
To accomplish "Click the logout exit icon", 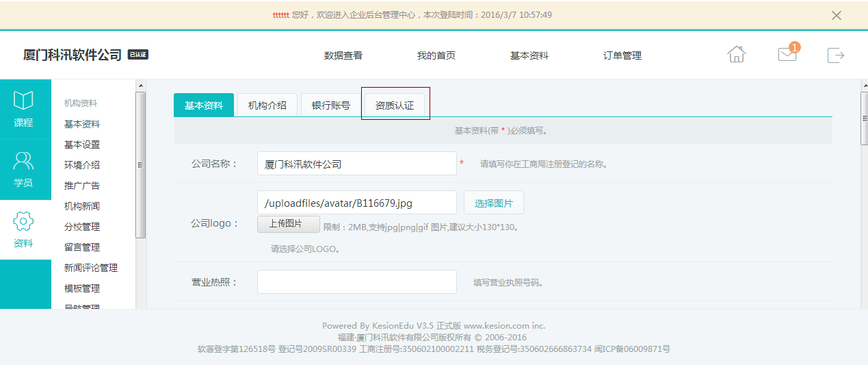I will (x=836, y=55).
